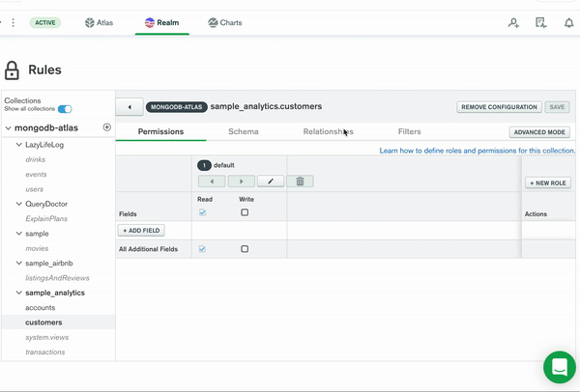
Task: Check Write for Fields row
Action: coord(245,212)
